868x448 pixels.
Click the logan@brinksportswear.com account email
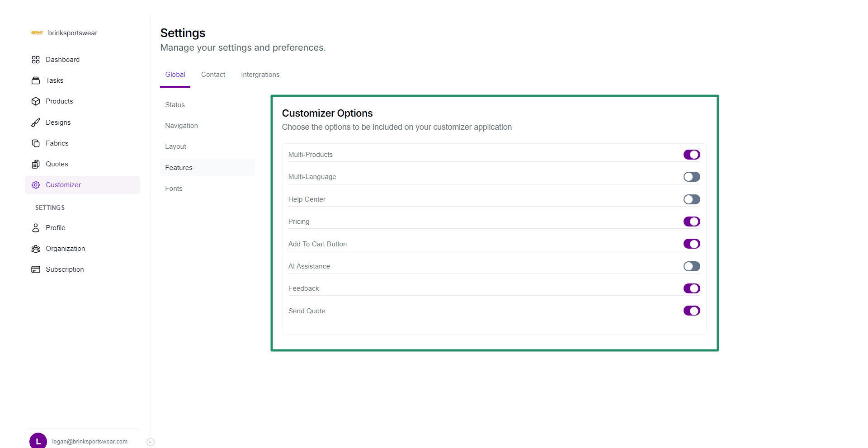point(90,442)
